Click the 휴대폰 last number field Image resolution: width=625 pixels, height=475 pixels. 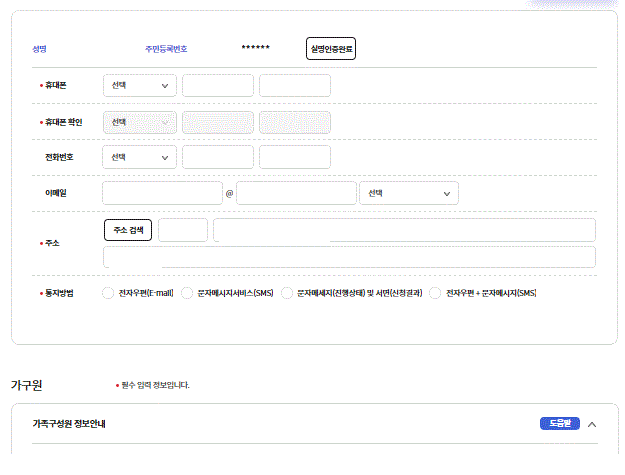click(295, 85)
